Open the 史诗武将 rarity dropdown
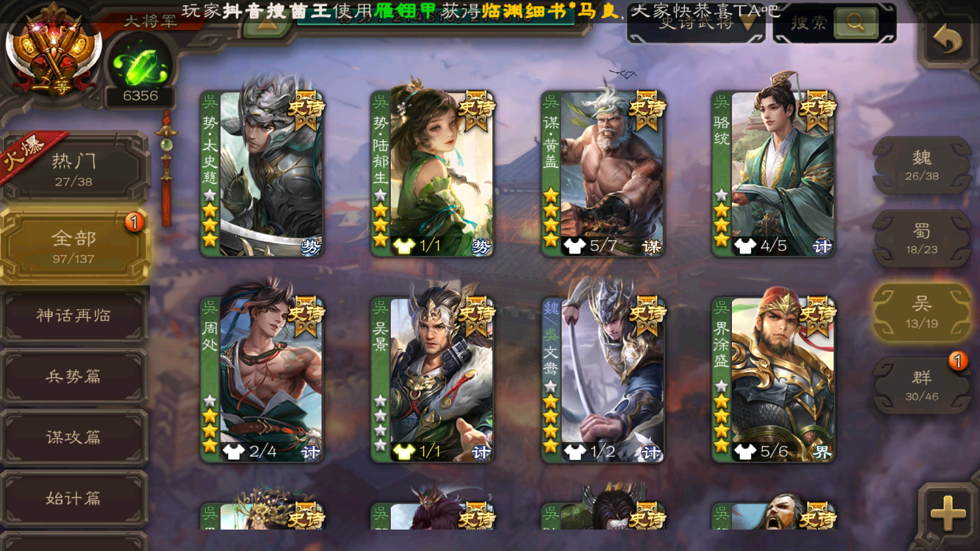The width and height of the screenshot is (980, 551). [696, 24]
